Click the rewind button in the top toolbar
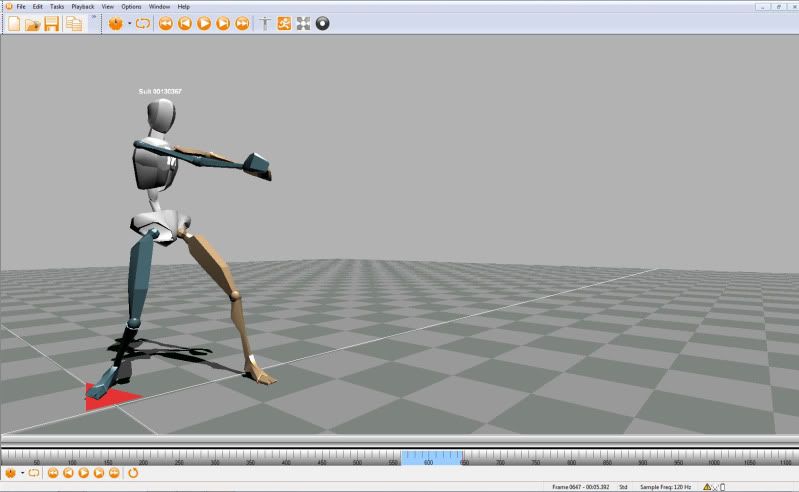 tap(166, 23)
